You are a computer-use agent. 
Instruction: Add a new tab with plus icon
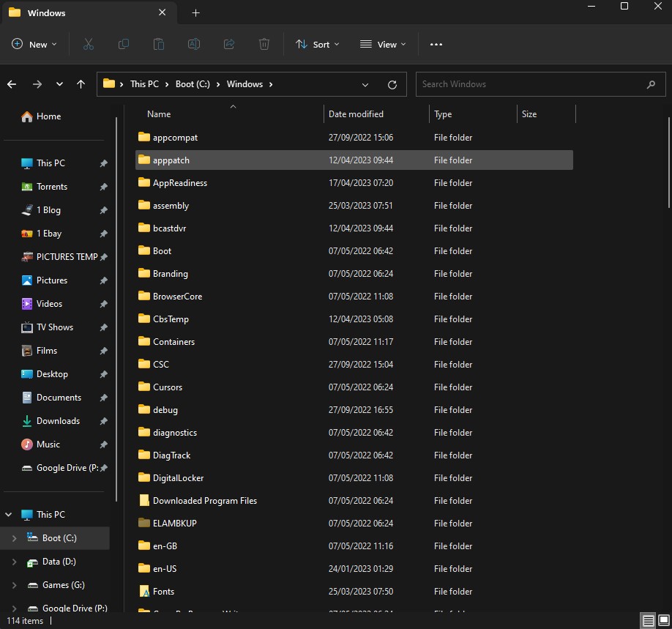195,13
